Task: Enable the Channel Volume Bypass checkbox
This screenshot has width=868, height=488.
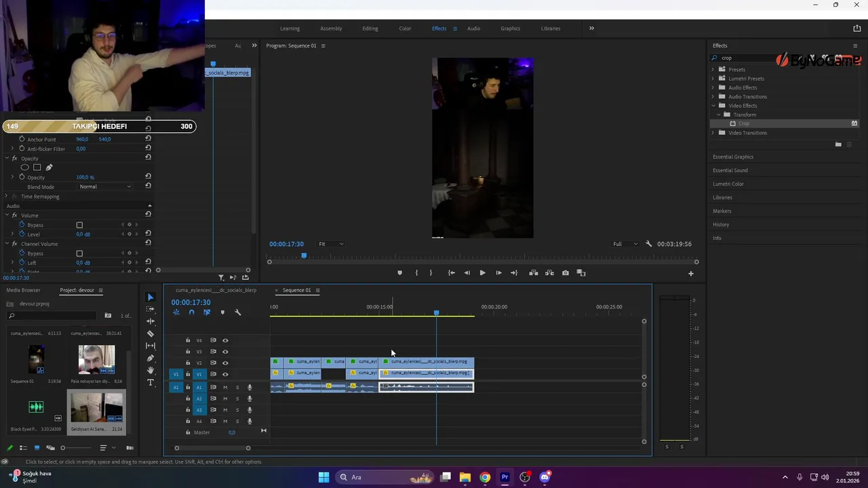Action: [x=79, y=253]
